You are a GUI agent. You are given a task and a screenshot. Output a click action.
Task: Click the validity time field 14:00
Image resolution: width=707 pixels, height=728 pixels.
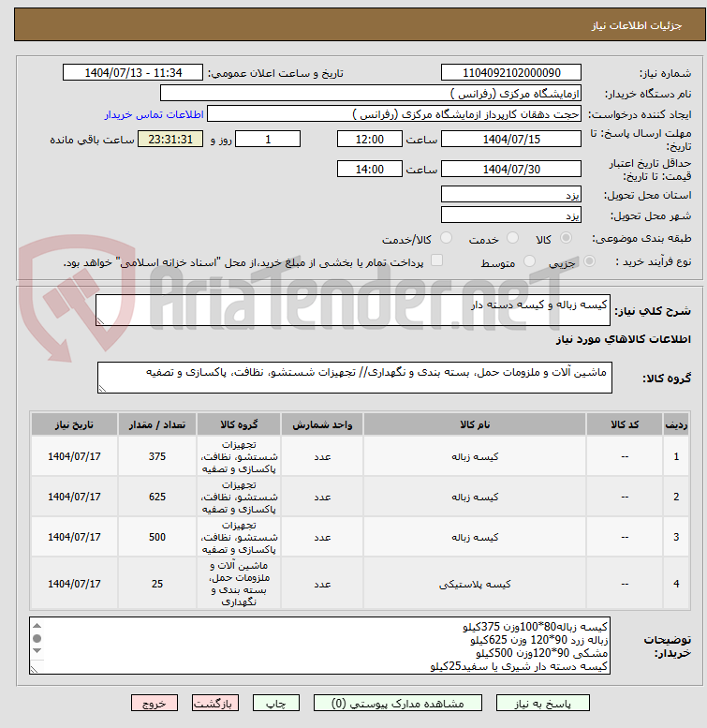[x=369, y=169]
